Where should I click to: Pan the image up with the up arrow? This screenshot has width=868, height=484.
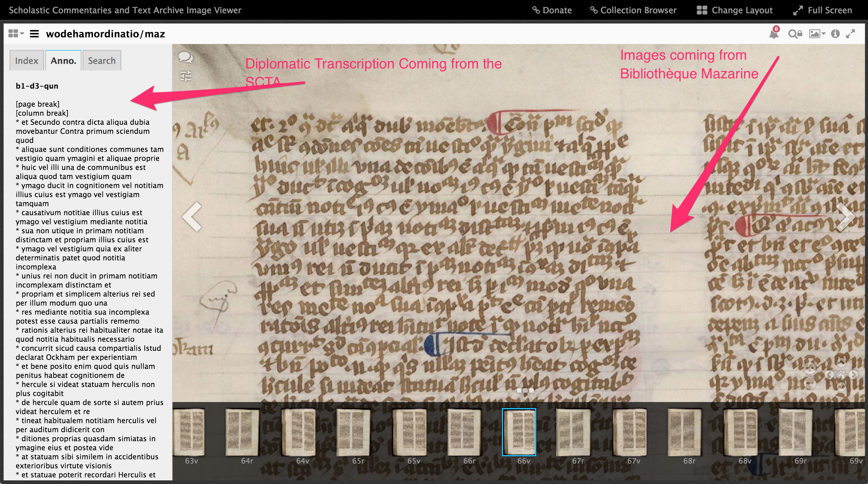pos(841,363)
